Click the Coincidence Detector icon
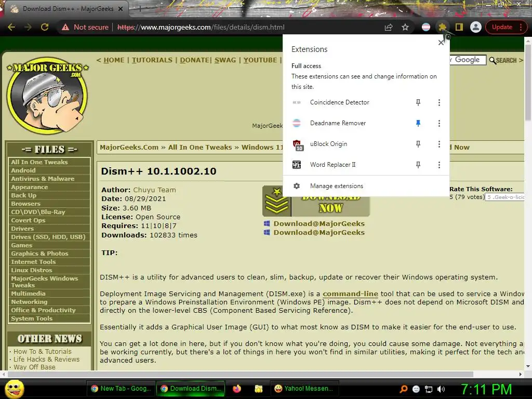Viewport: 532px width, 399px height. point(297,102)
